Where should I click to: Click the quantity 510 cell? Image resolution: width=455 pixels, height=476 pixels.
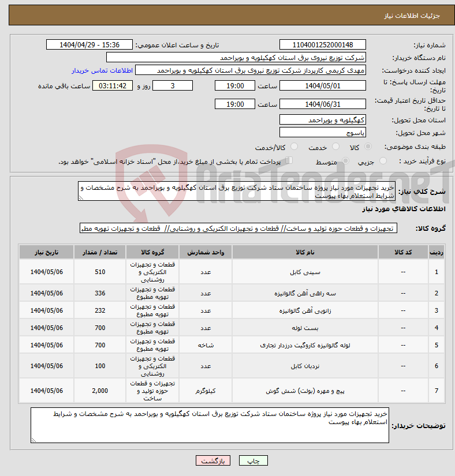pos(100,272)
